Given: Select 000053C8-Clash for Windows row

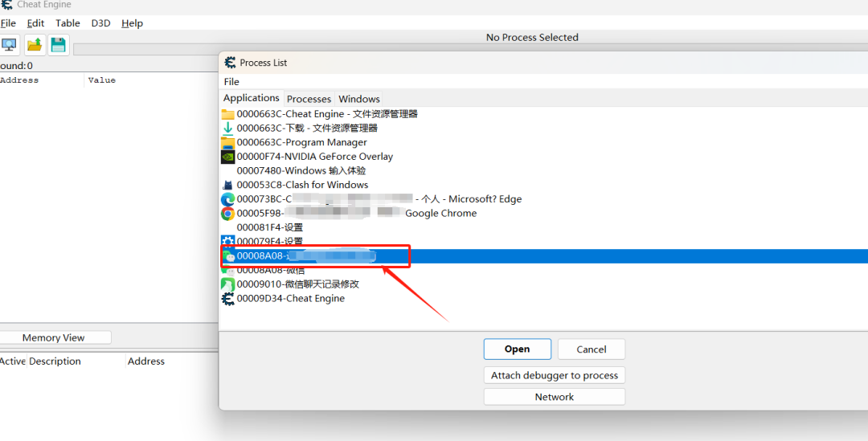Looking at the screenshot, I should click(543, 185).
